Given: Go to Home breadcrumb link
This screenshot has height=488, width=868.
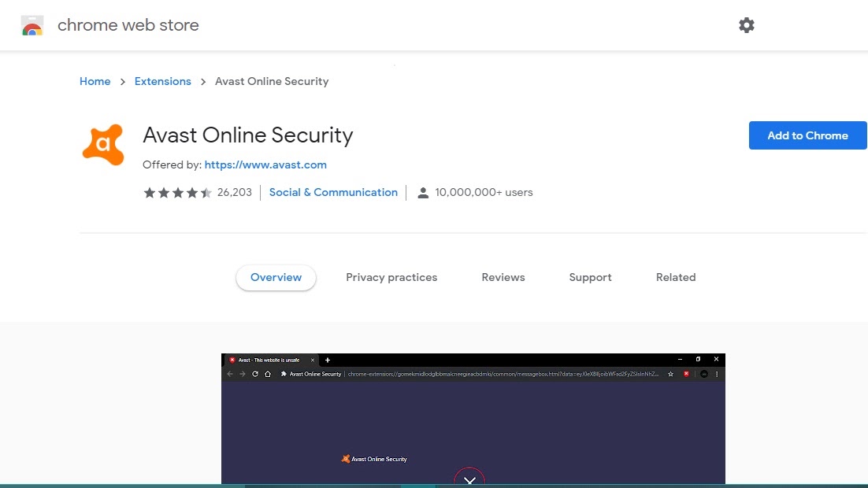Looking at the screenshot, I should click(95, 81).
